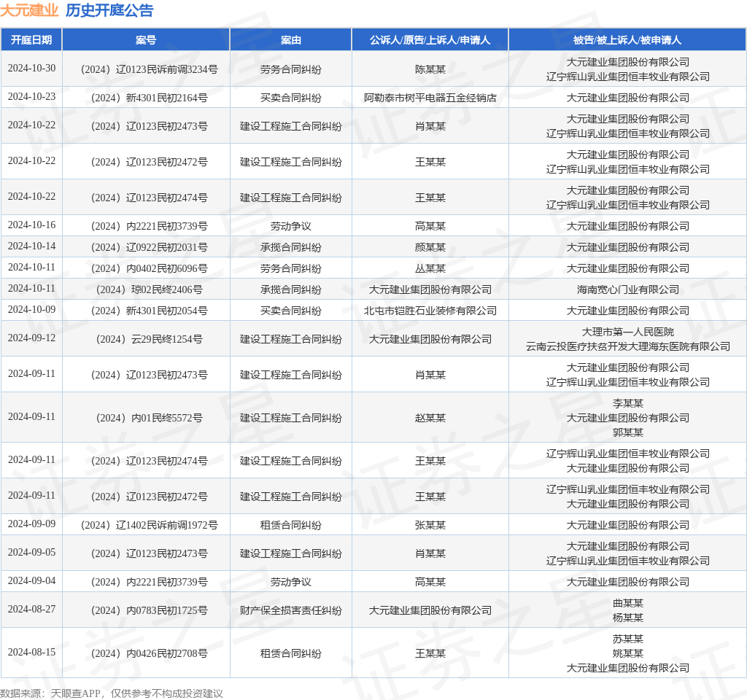Click the date 2024-09-04
Screen dimensions: 747x700
(x=31, y=580)
